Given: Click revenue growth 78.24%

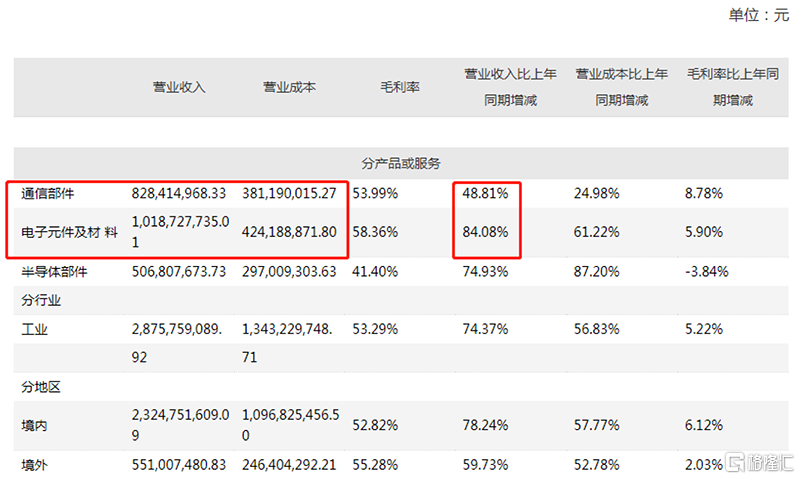Looking at the screenshot, I should (485, 425).
